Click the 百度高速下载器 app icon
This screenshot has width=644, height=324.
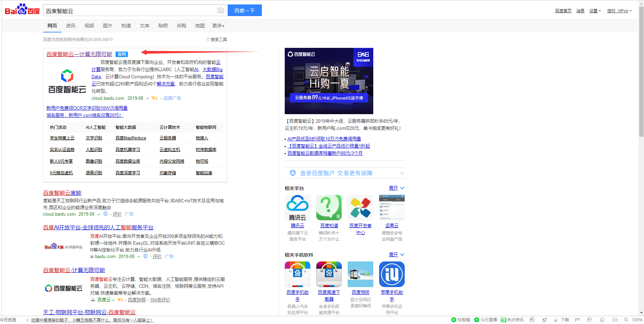329,274
